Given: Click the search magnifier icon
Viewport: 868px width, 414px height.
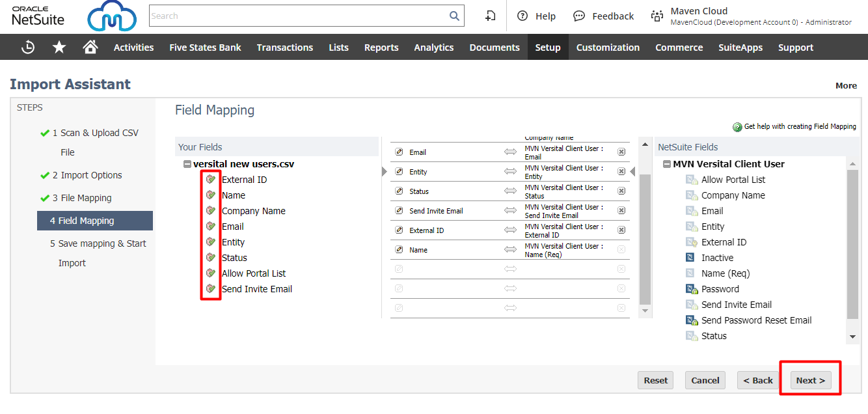Looking at the screenshot, I should (454, 16).
